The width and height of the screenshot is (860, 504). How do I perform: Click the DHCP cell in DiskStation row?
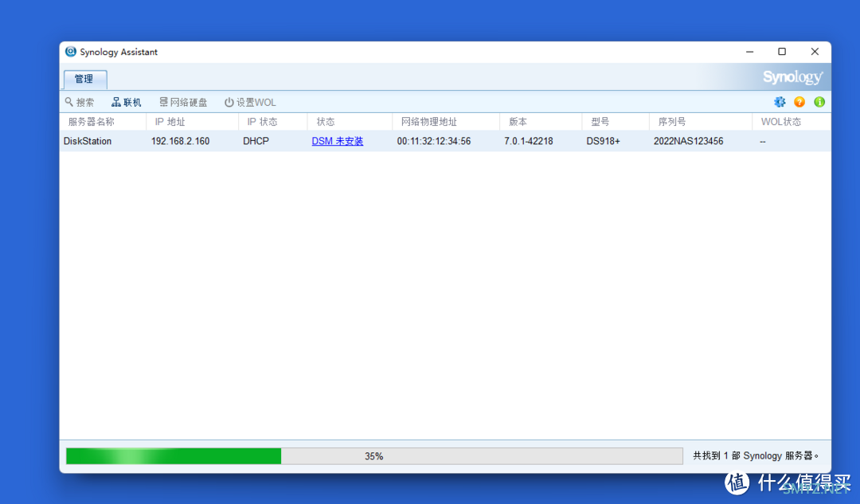[256, 141]
